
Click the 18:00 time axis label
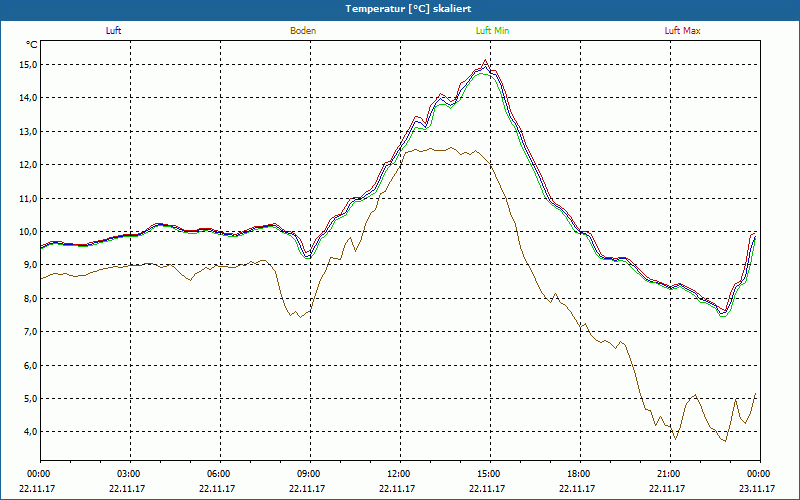pos(580,474)
